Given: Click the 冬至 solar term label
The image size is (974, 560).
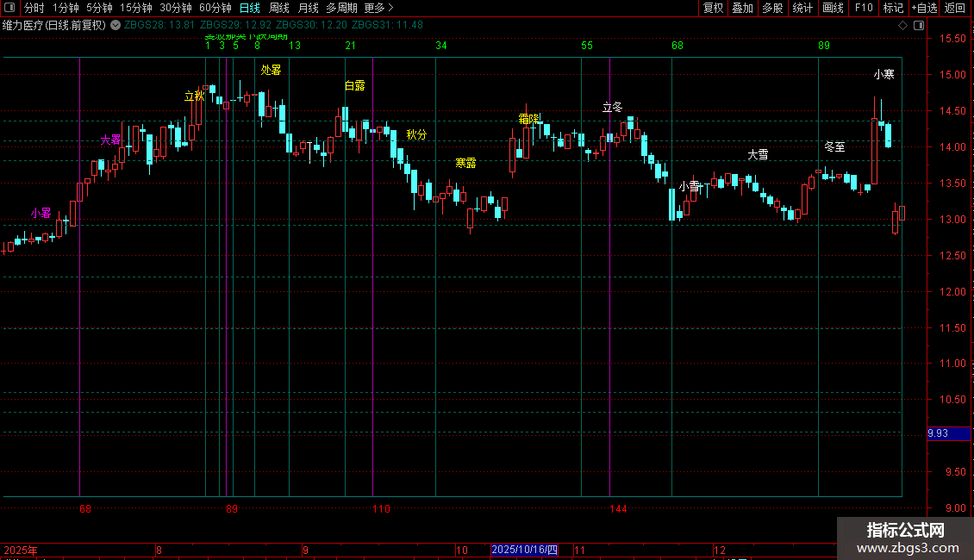Looking at the screenshot, I should pyautogui.click(x=834, y=147).
